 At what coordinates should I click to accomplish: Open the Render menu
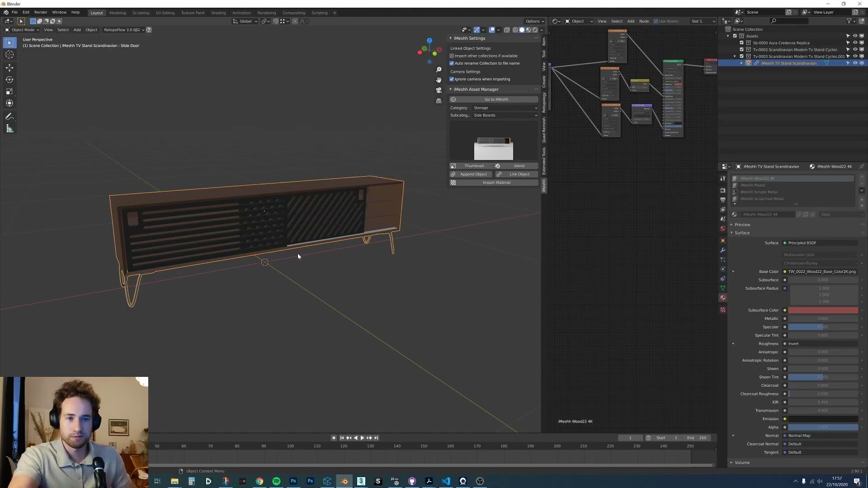40,12
